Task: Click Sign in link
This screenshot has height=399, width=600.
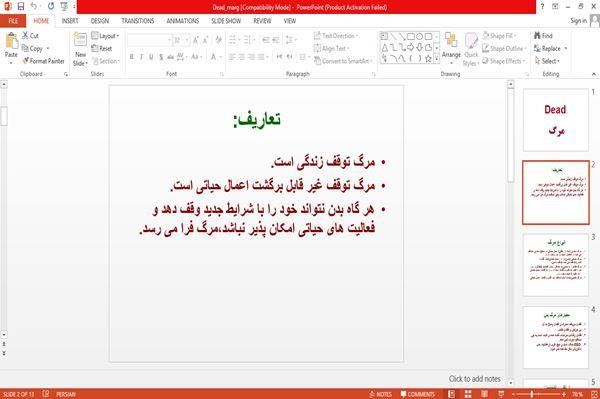Action: tap(578, 21)
